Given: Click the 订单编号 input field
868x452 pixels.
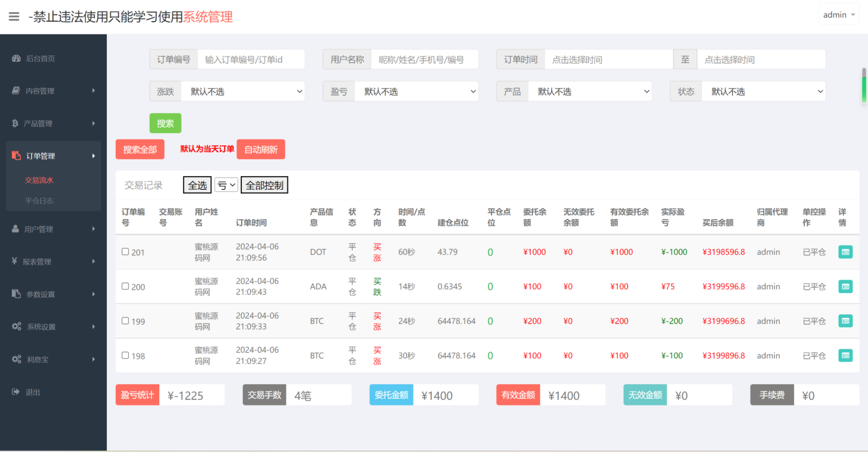Looking at the screenshot, I should (x=251, y=59).
